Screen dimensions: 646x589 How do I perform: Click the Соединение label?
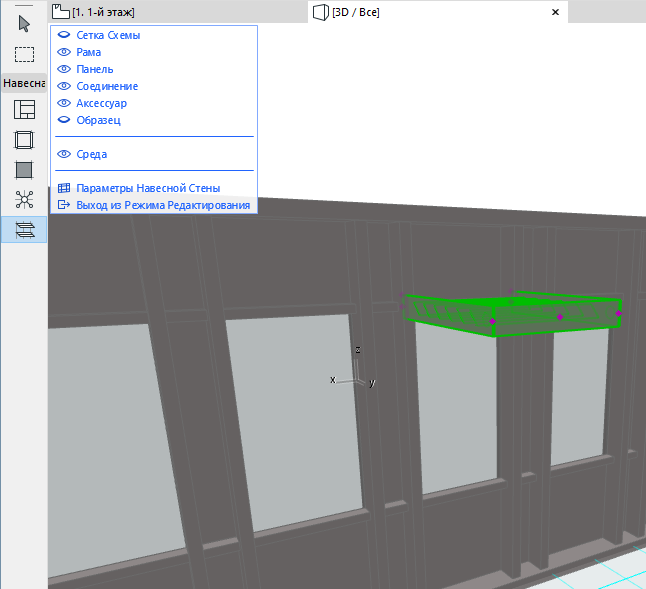(107, 86)
